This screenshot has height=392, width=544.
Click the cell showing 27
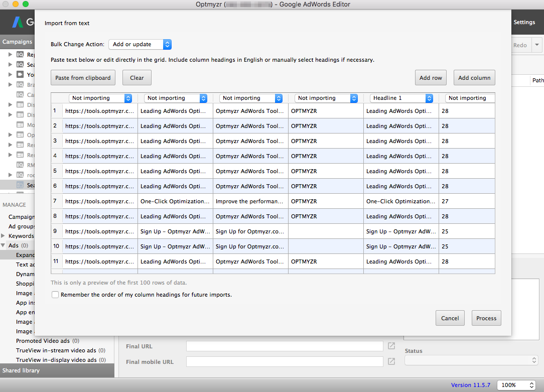click(467, 201)
